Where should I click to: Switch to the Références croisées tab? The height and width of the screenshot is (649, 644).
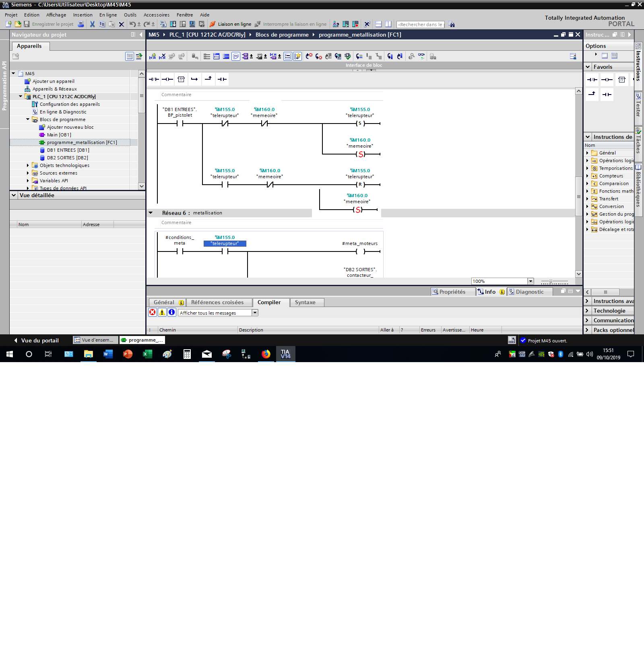pyautogui.click(x=217, y=302)
